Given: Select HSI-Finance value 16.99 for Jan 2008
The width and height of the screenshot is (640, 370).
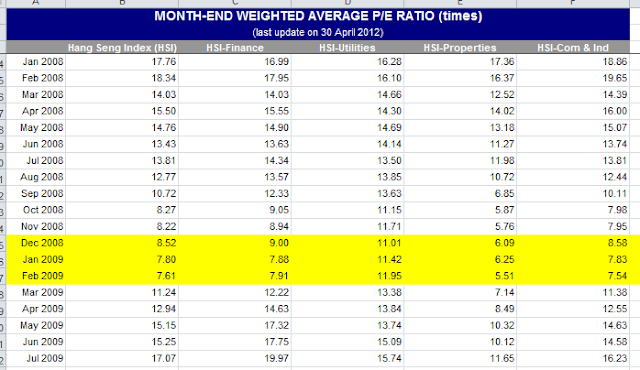Looking at the screenshot, I should click(235, 62).
